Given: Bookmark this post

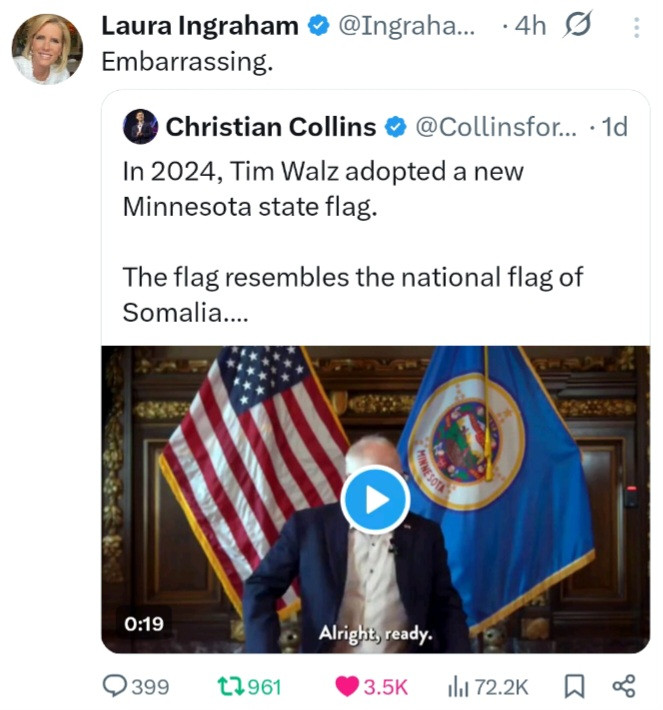Looking at the screenshot, I should [x=574, y=686].
